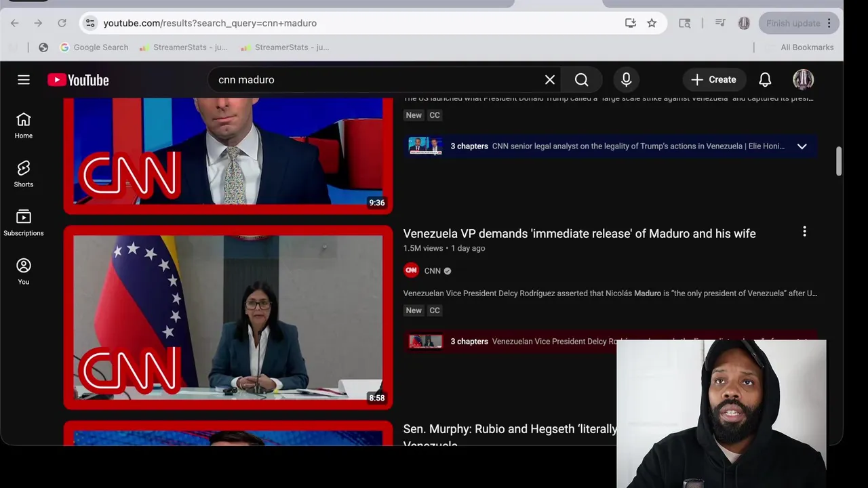Image resolution: width=868 pixels, height=488 pixels.
Task: Go forward in browser
Action: [x=38, y=23]
